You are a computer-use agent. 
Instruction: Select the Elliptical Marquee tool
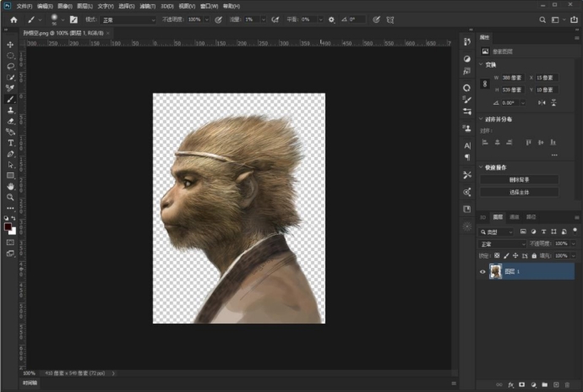tap(10, 56)
